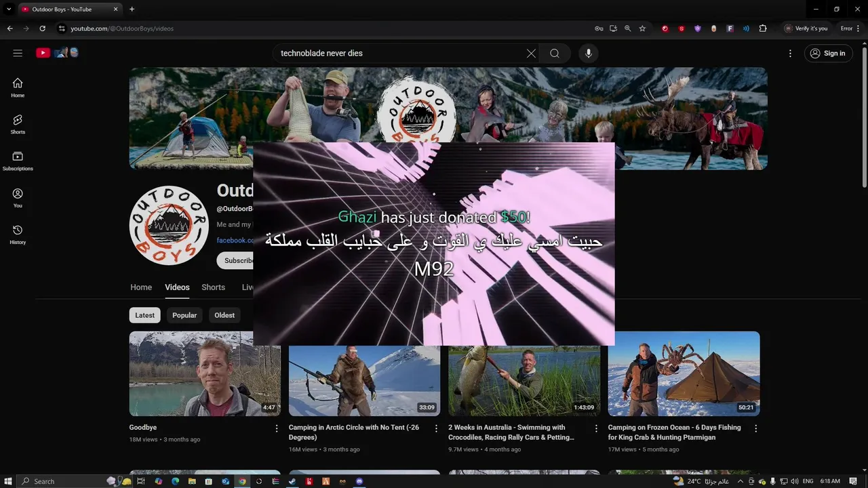Open the extensions puzzle menu

pos(763,28)
